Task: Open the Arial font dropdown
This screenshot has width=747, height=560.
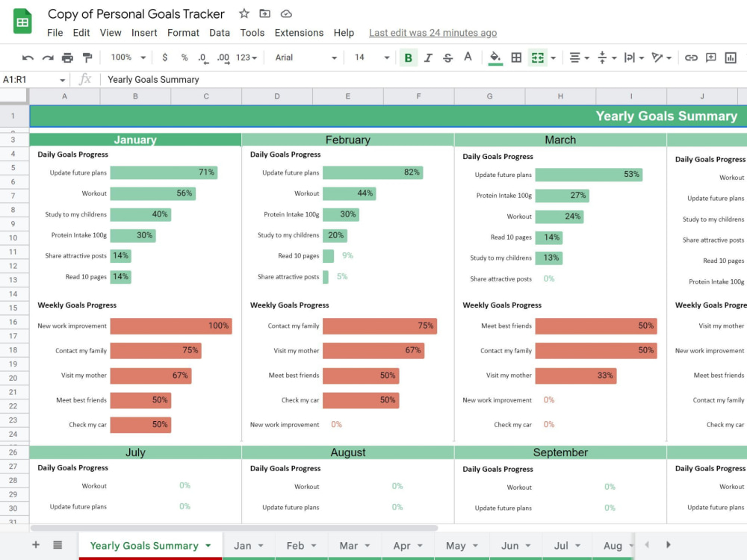Action: click(x=306, y=57)
